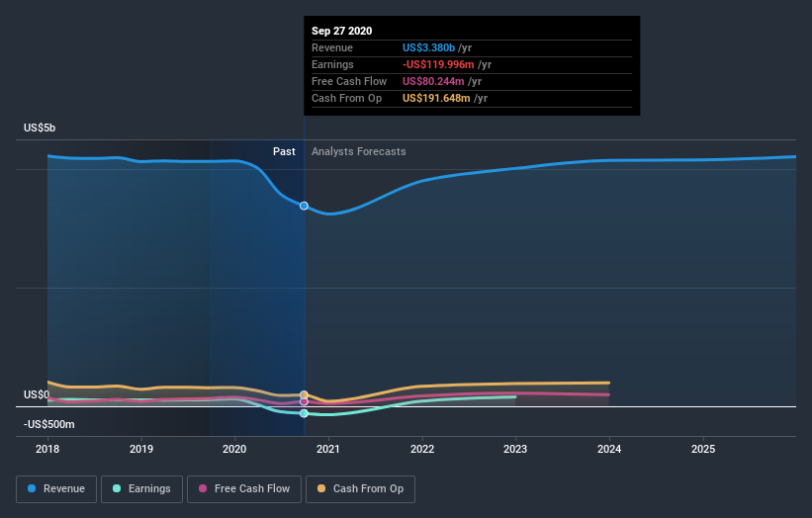Click the Earnings row label in tooltip
Image resolution: width=812 pixels, height=518 pixels.
click(332, 64)
